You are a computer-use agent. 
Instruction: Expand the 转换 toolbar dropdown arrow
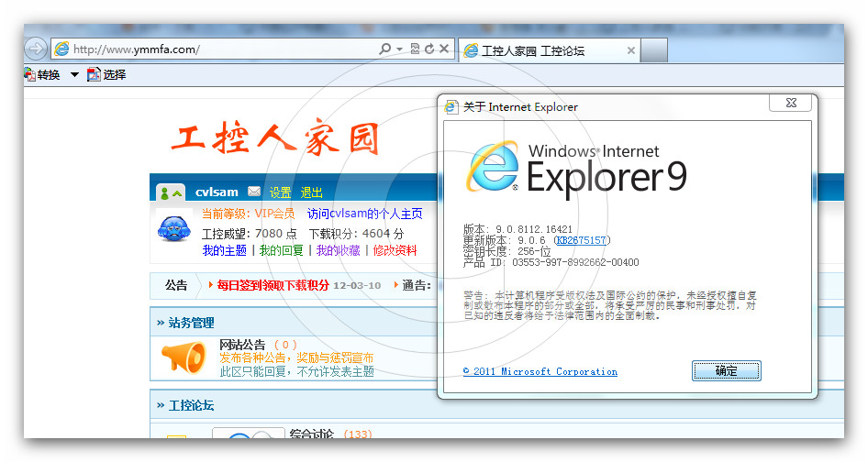coord(74,75)
